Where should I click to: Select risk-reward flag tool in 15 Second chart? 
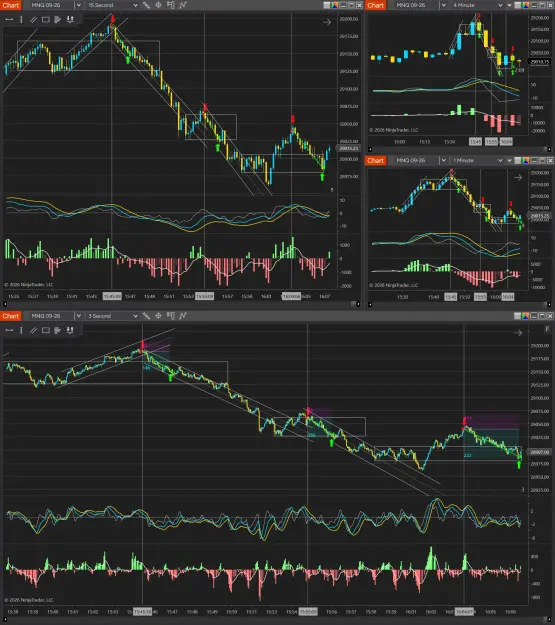pyautogui.click(x=58, y=19)
